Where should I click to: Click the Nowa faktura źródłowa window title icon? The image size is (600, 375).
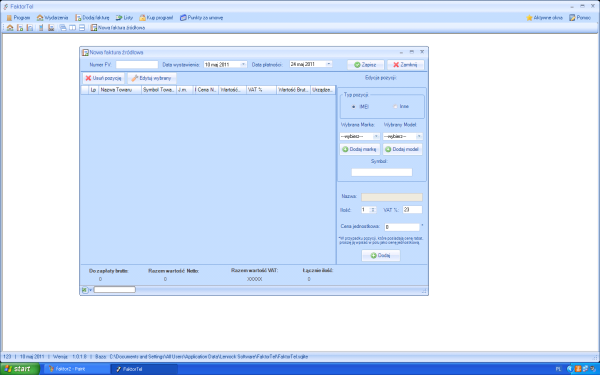pyautogui.click(x=85, y=52)
